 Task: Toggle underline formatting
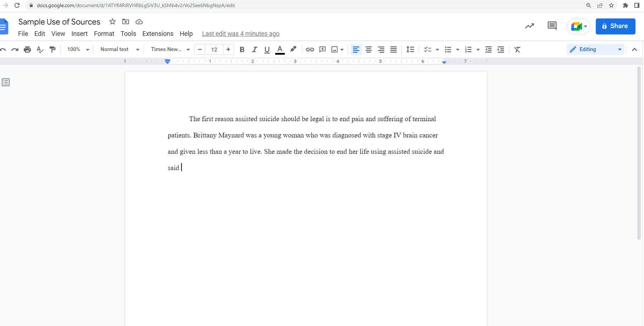[x=267, y=49]
